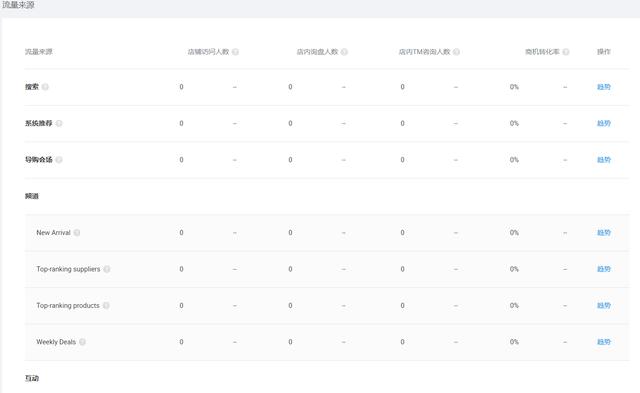The height and width of the screenshot is (393, 640).
Task: Select the 频道 section heading
Action: pyautogui.click(x=32, y=196)
